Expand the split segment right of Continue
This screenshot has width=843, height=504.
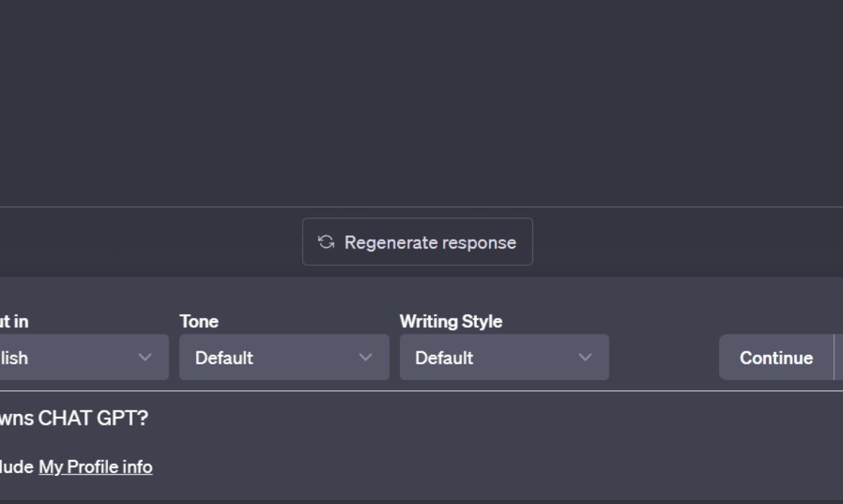pyautogui.click(x=839, y=357)
